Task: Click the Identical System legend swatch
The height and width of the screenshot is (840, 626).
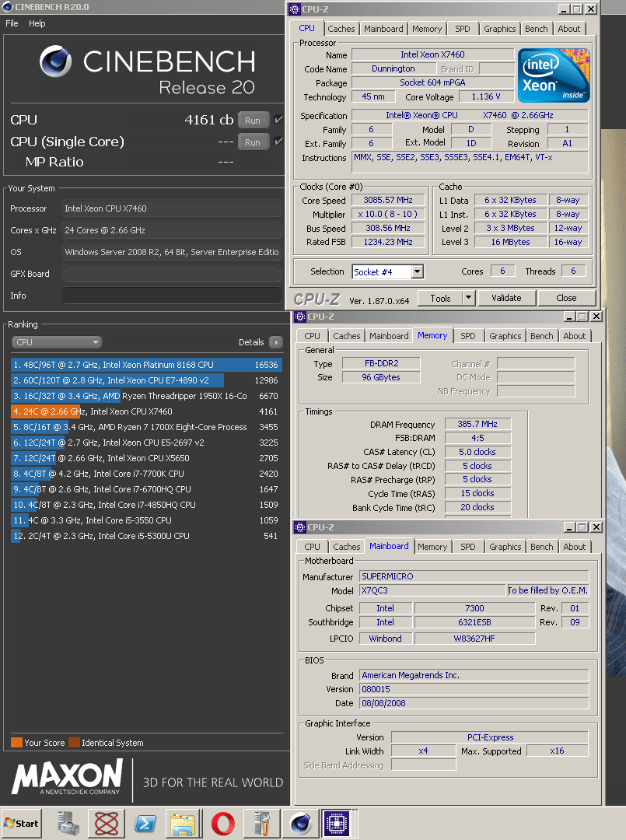Action: tap(74, 743)
